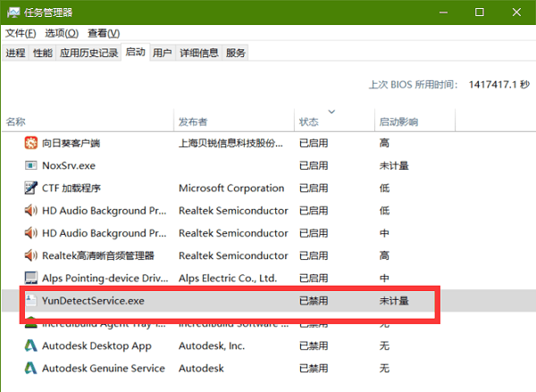Click 高 impact of 向日葵客户端
Viewport: 536px width, 392px height.
(x=384, y=143)
